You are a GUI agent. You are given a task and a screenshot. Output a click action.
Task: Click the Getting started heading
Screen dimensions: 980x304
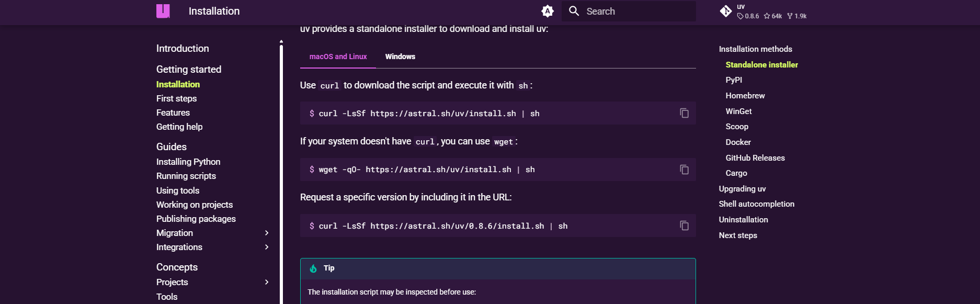tap(189, 69)
